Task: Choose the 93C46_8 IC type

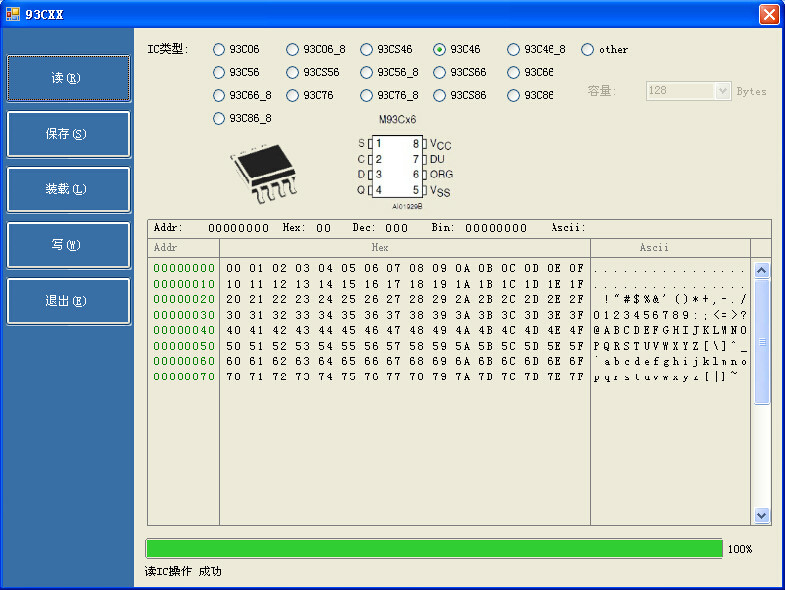Action: (536, 49)
